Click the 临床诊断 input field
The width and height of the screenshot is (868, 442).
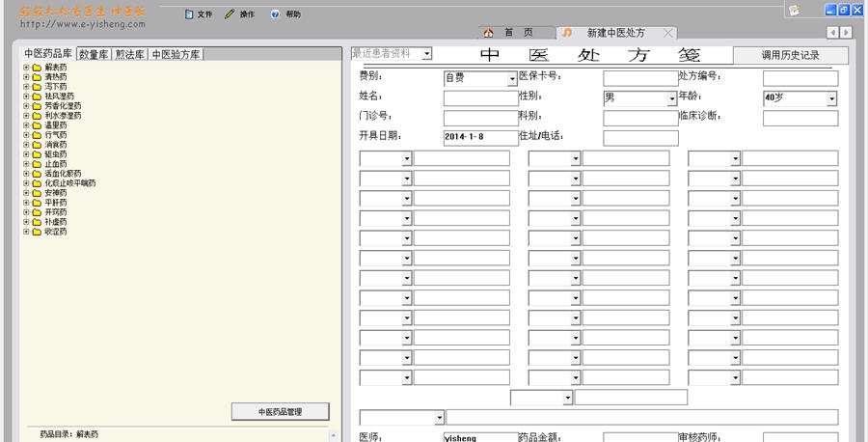click(800, 118)
